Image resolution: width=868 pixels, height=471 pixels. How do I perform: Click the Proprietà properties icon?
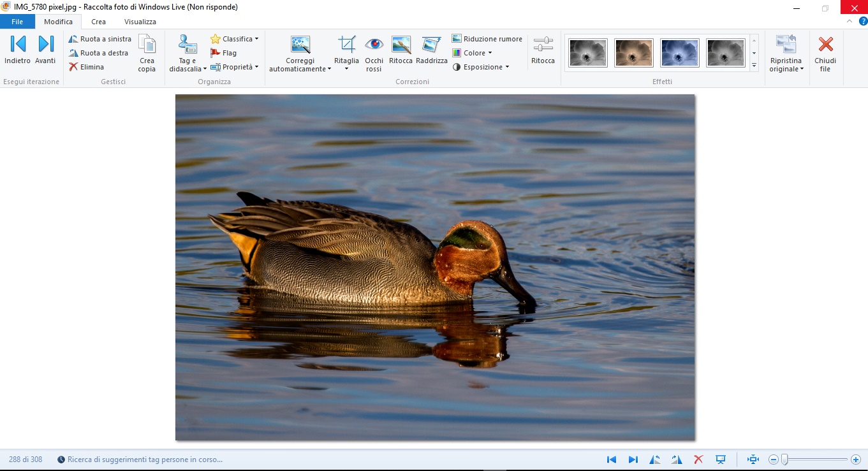(x=216, y=67)
